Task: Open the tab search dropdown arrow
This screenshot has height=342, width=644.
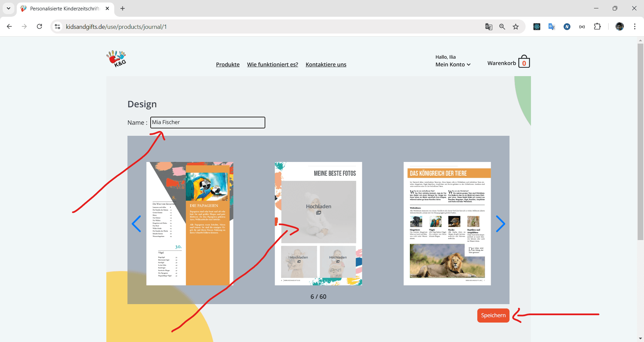Action: pos(8,8)
